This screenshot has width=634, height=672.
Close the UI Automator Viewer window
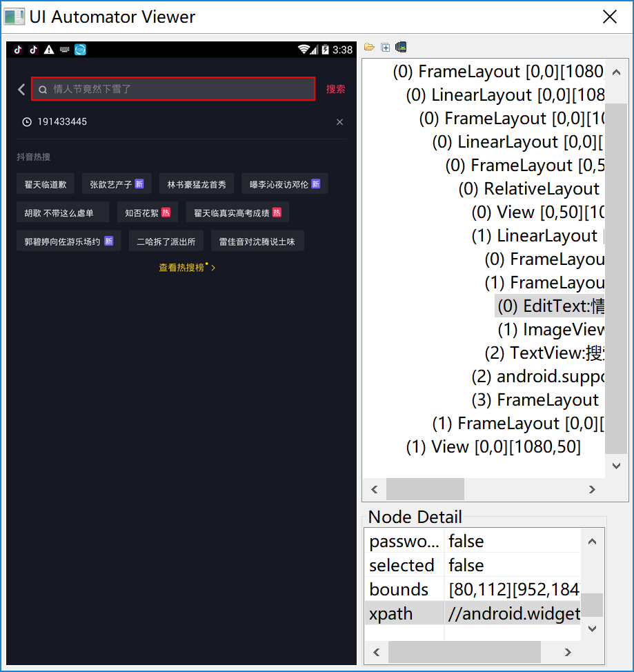pyautogui.click(x=609, y=17)
